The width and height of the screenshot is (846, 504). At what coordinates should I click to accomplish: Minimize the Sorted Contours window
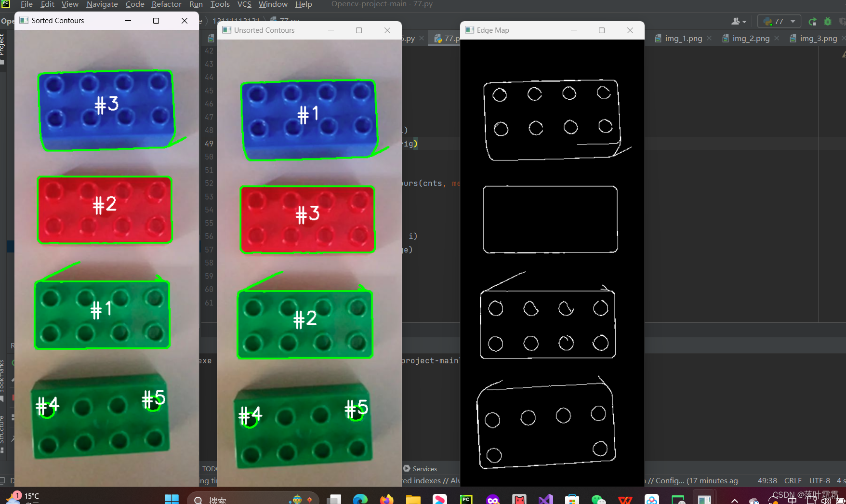pos(128,20)
